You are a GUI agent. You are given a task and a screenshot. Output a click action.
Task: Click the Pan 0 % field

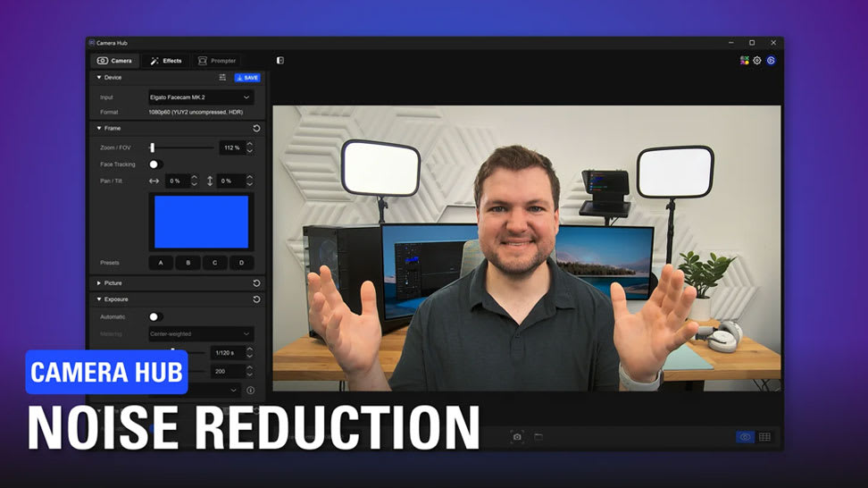pos(177,181)
